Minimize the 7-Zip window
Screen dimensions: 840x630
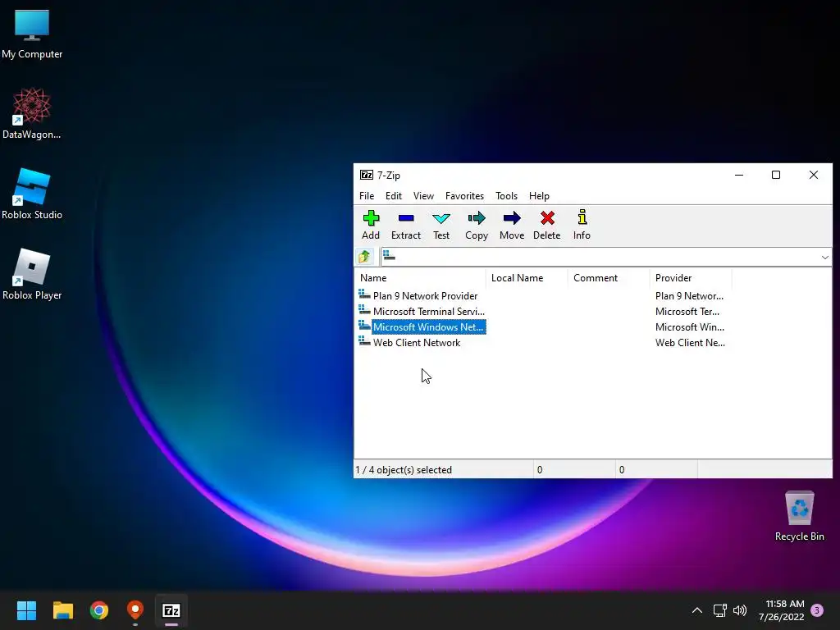click(739, 176)
